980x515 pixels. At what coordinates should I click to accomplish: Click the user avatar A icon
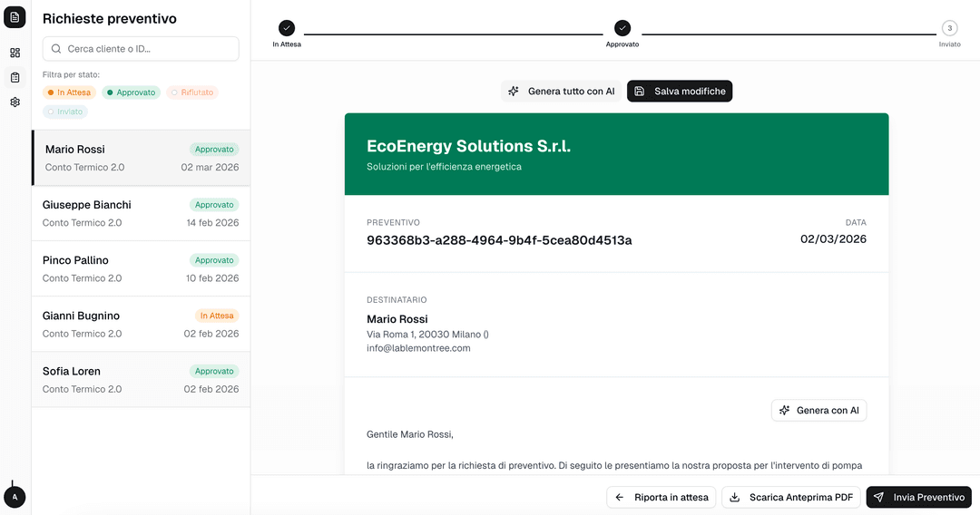15,497
